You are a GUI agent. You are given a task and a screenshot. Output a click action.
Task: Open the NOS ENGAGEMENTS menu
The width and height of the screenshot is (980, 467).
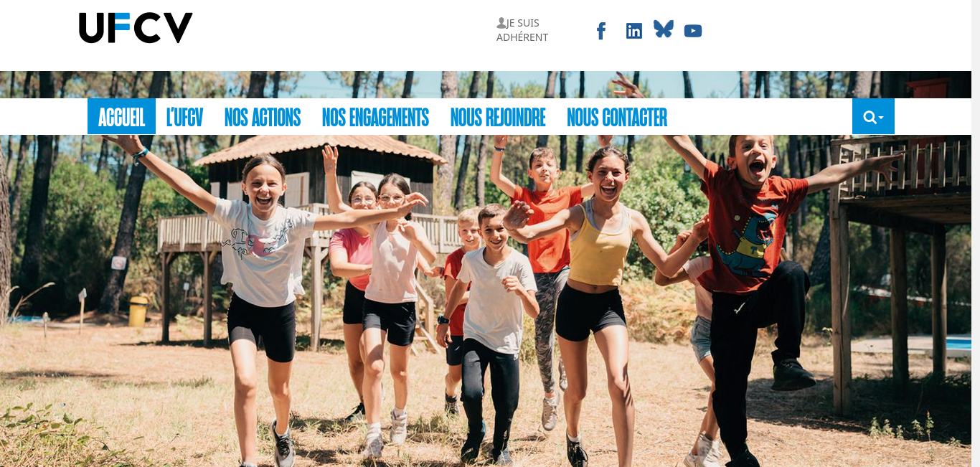coord(375,117)
